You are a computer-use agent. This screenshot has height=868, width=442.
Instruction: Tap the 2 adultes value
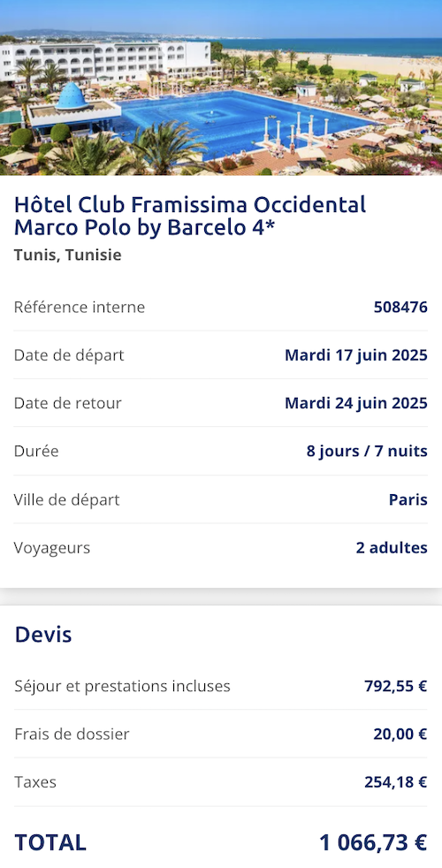392,548
